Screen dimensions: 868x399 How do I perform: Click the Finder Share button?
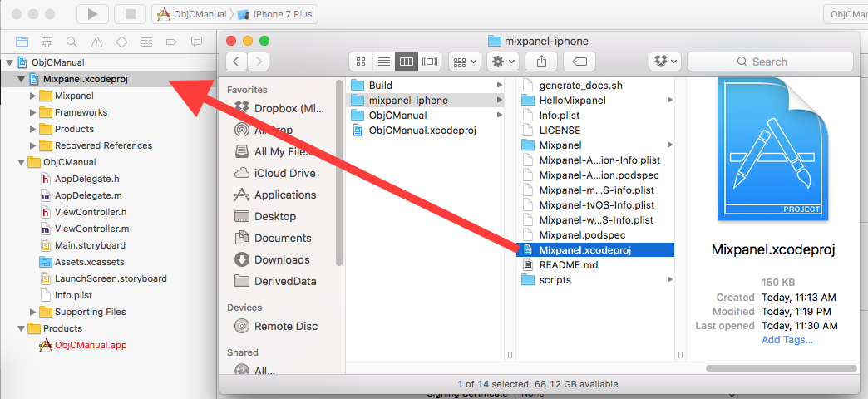coord(541,62)
